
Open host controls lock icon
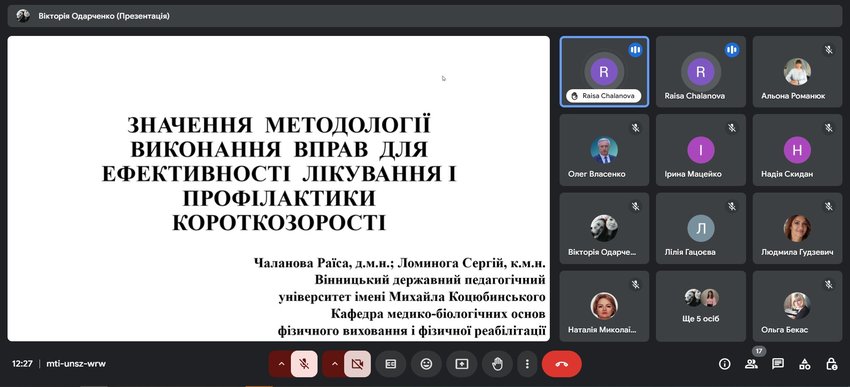pyautogui.click(x=832, y=364)
